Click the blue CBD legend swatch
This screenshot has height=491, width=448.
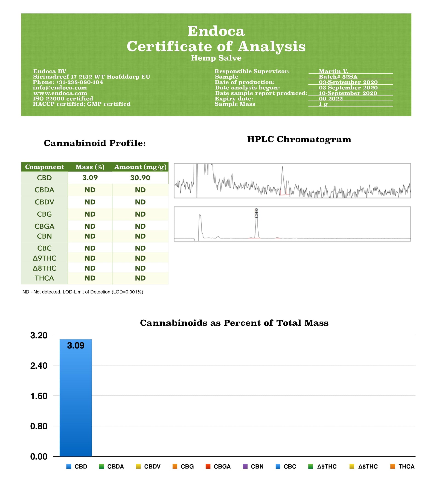pyautogui.click(x=69, y=466)
